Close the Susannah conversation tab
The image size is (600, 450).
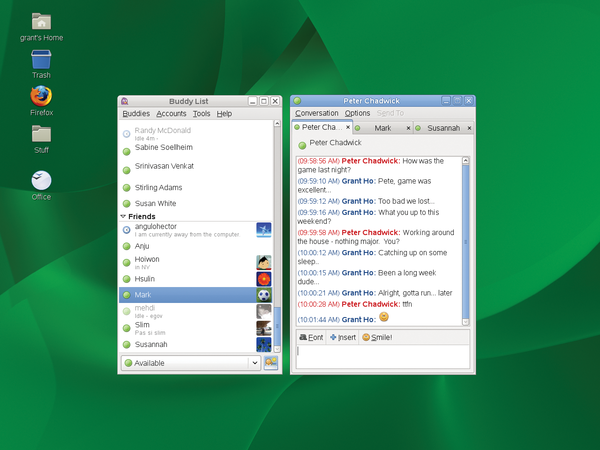pos(469,128)
